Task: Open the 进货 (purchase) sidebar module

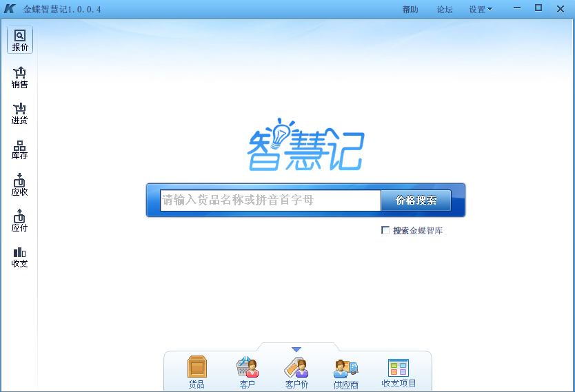Action: tap(20, 114)
